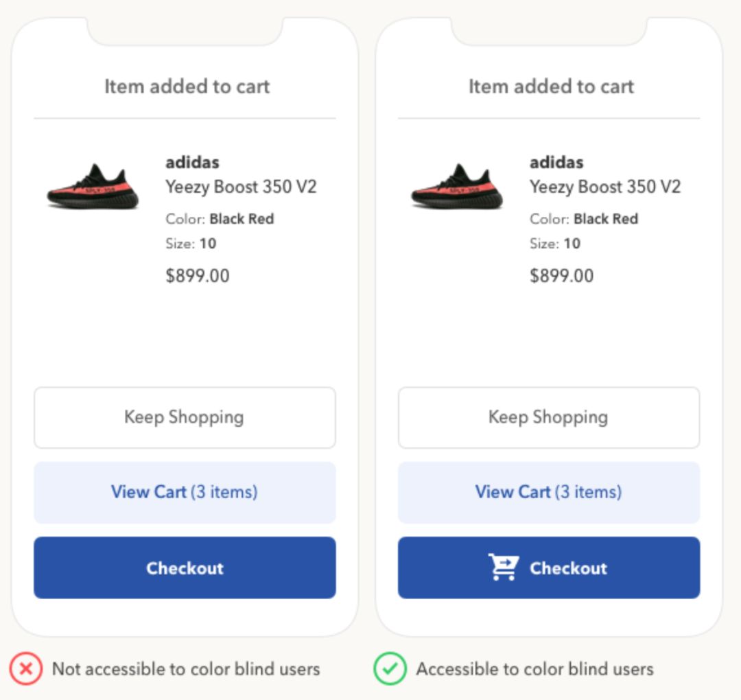This screenshot has width=741, height=700.
Task: Tap the right Checkout button with cart icon
Action: tap(549, 568)
